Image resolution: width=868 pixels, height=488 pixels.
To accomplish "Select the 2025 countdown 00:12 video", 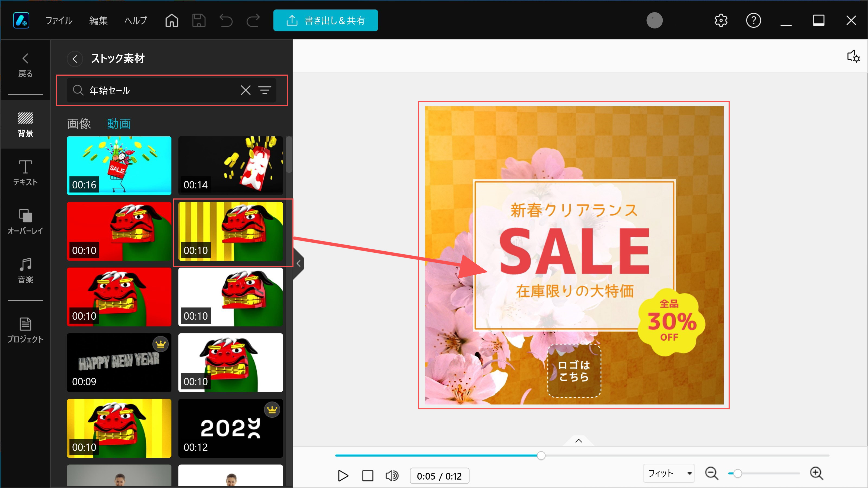I will pos(231,428).
